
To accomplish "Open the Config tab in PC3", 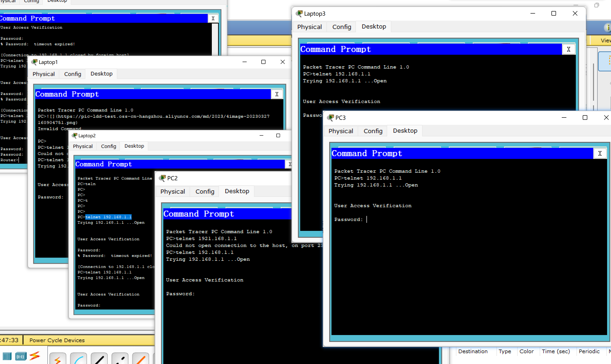I will (x=373, y=131).
